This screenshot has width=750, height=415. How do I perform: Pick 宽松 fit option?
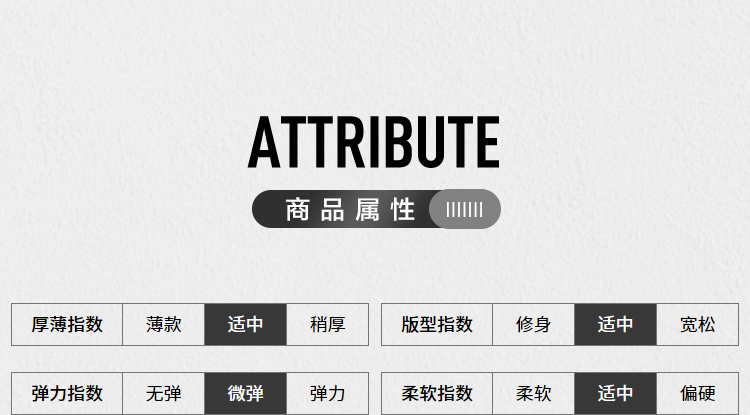click(697, 324)
